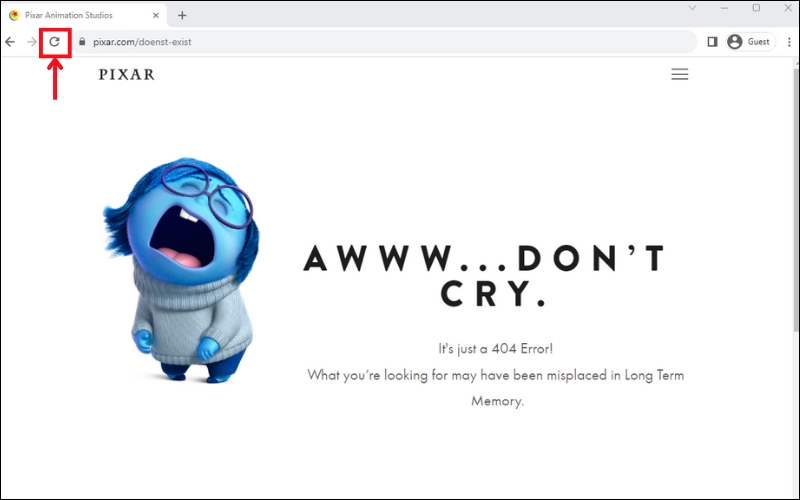Click the "It's just a 404 Error!" text
The width and height of the screenshot is (800, 500).
495,349
